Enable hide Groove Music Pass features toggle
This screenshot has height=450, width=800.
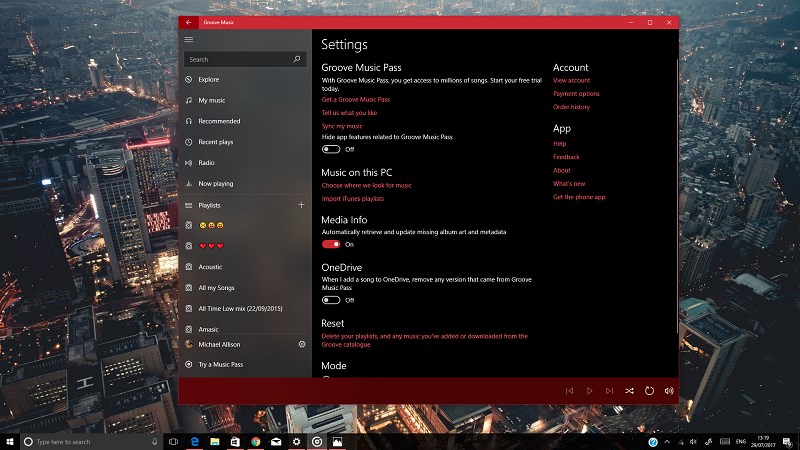pos(331,149)
